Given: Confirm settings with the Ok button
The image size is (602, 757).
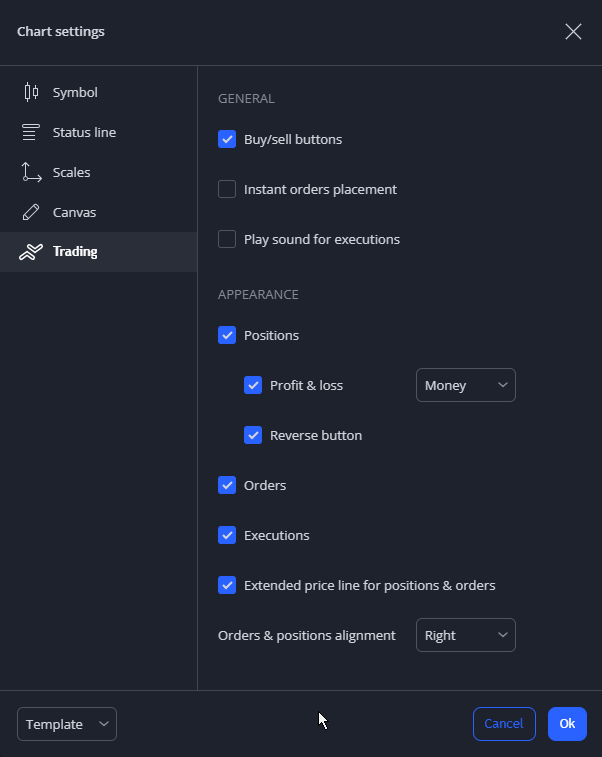Looking at the screenshot, I should point(567,724).
